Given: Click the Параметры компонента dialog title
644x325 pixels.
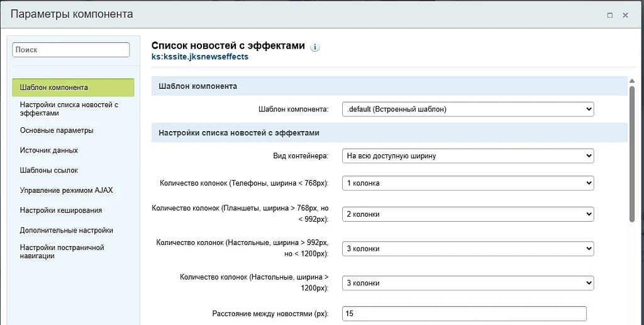Looking at the screenshot, I should [72, 14].
